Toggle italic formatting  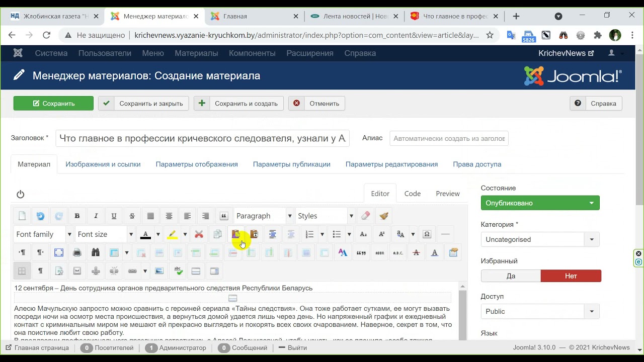tap(96, 216)
